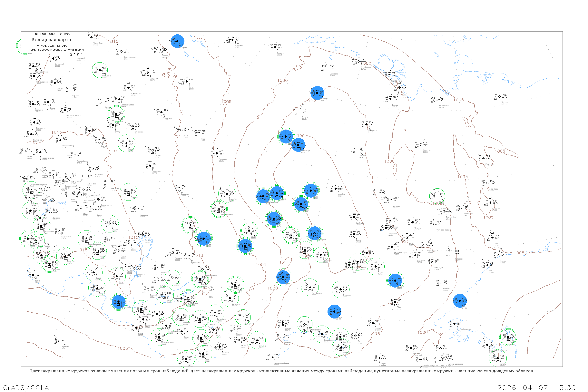Image resolution: width=588 pixels, height=392 pixels.
Task: Click the empty circle at Красноселькуп station
Action: [x=122, y=52]
